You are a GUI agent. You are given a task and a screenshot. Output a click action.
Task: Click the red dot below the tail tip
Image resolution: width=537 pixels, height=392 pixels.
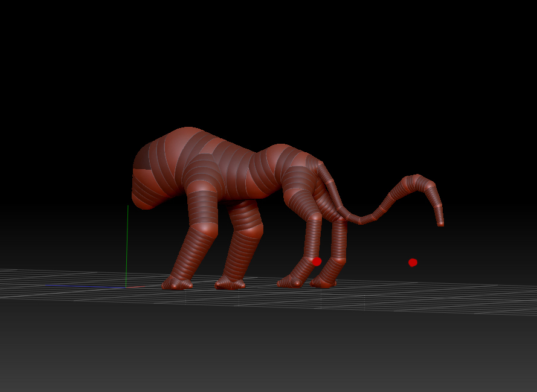413,262
